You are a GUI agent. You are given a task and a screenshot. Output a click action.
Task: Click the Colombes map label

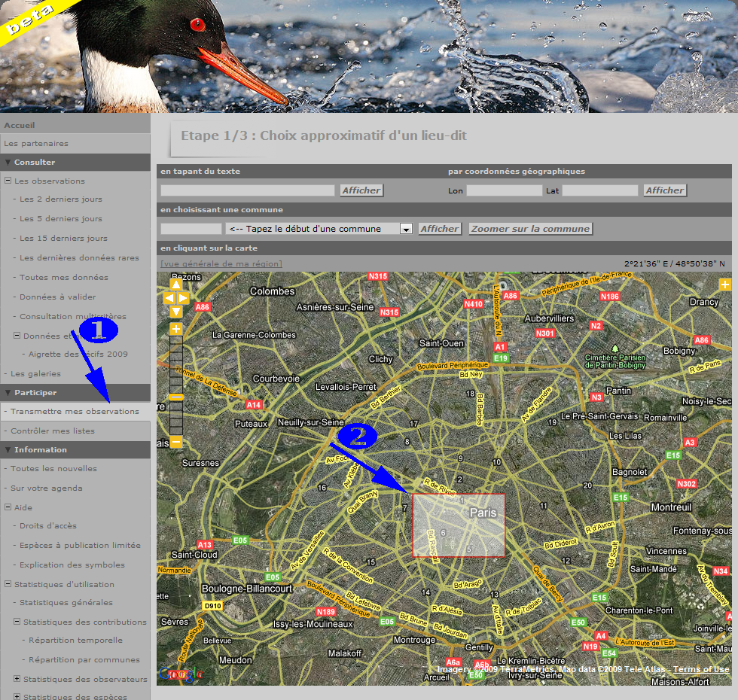[272, 291]
